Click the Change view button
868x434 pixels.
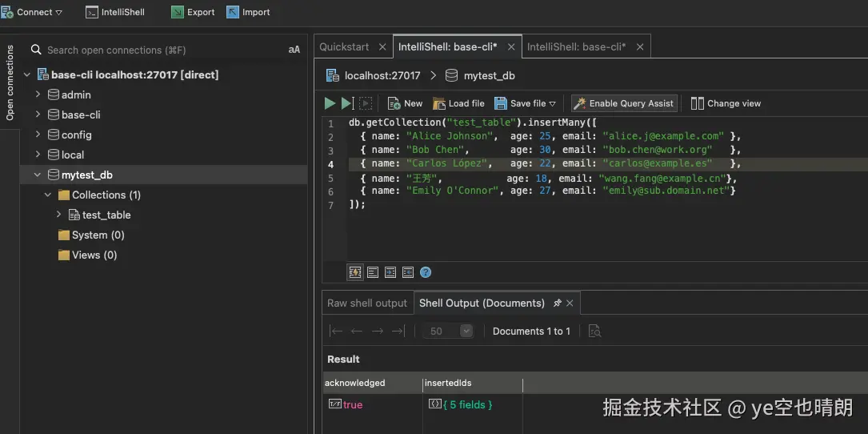[x=726, y=103]
